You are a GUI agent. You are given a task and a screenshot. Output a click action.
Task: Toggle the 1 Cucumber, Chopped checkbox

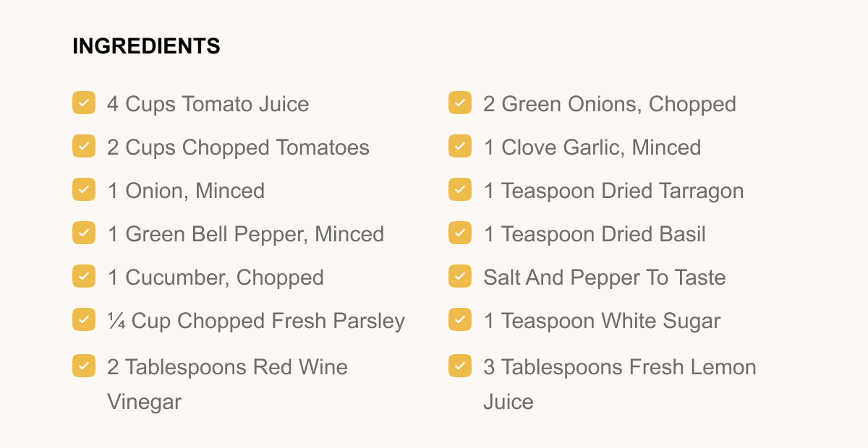tap(84, 276)
